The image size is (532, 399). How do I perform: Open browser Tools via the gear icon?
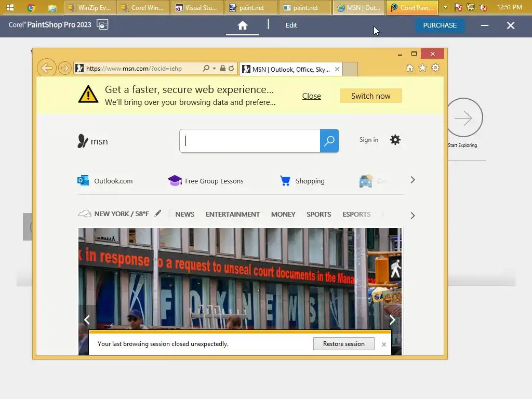(435, 68)
